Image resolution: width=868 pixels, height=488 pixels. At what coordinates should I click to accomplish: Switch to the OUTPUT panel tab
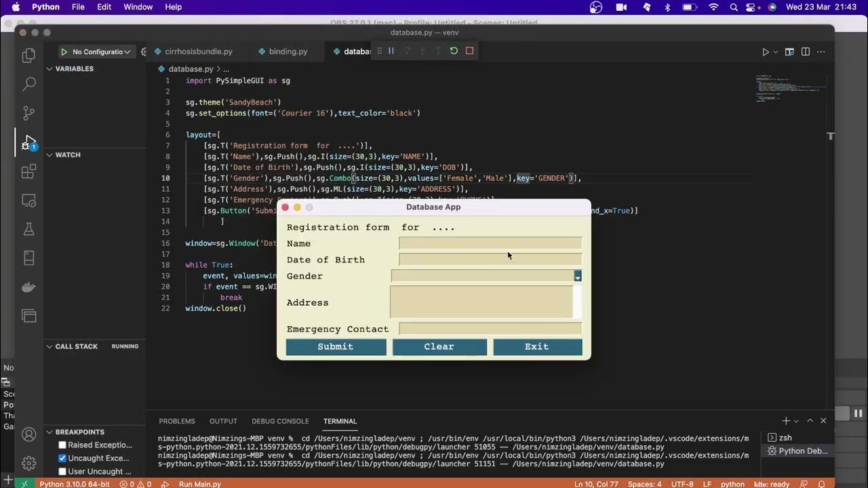click(x=223, y=421)
